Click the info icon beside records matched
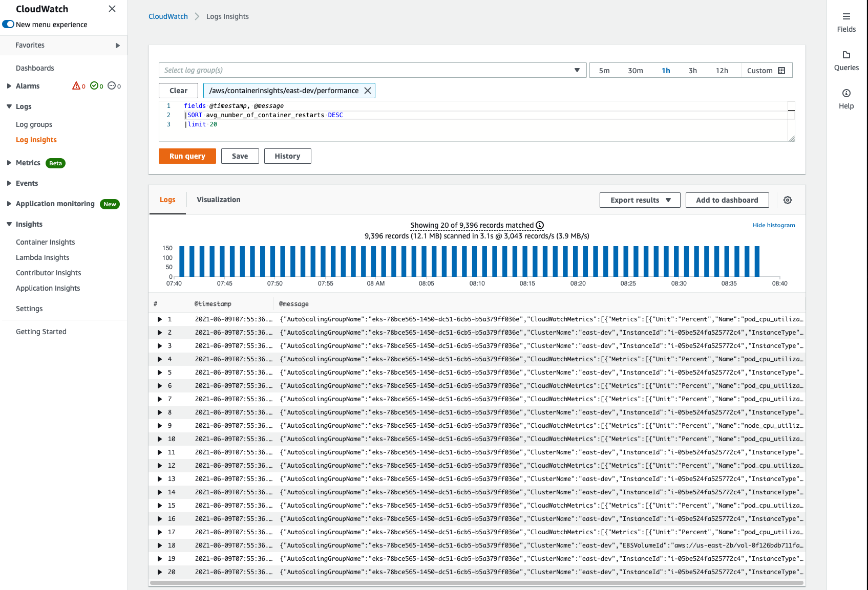The image size is (868, 590). click(x=540, y=225)
